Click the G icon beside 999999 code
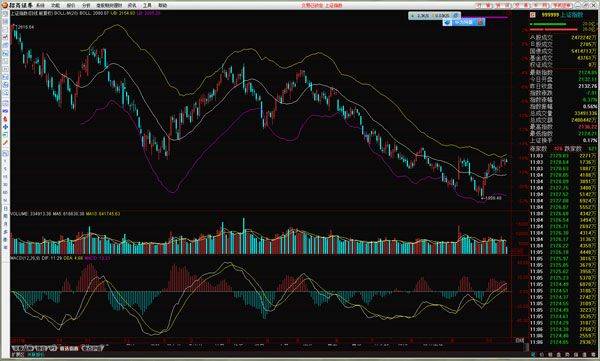The width and height of the screenshot is (600, 361). (x=533, y=15)
